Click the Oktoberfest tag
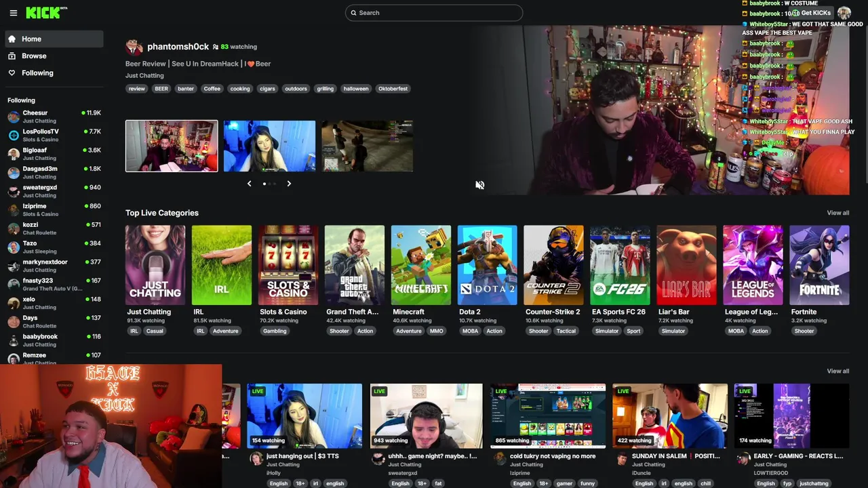 tap(393, 89)
